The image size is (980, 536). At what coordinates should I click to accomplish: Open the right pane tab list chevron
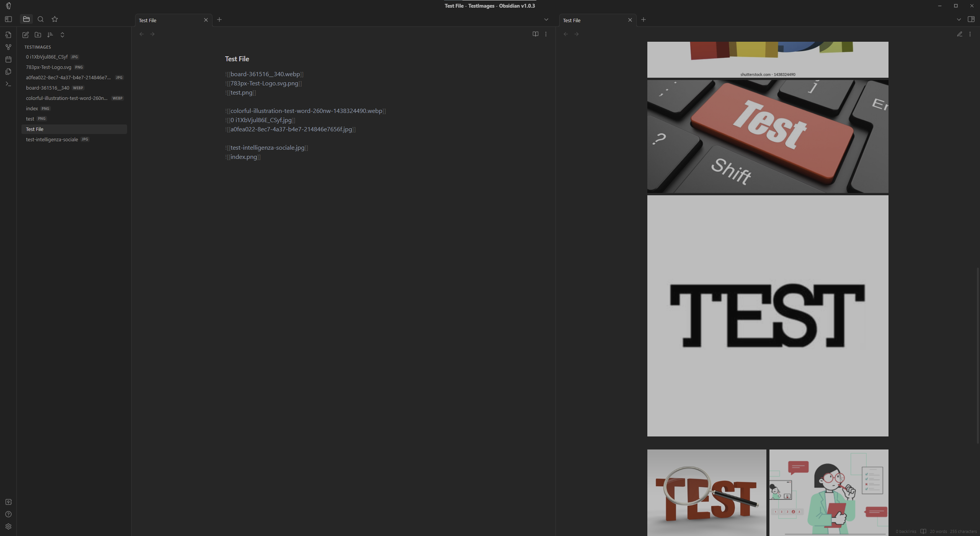click(x=959, y=20)
